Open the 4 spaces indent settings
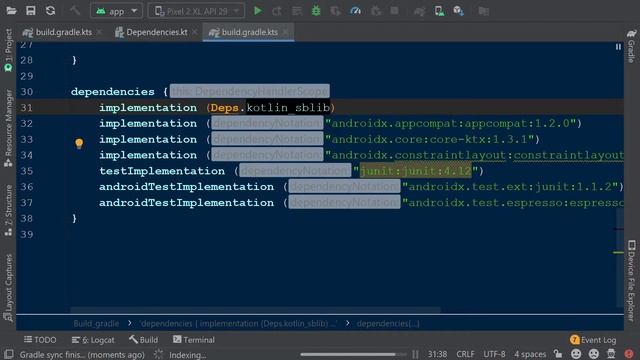This screenshot has width=640, height=360. [530, 354]
